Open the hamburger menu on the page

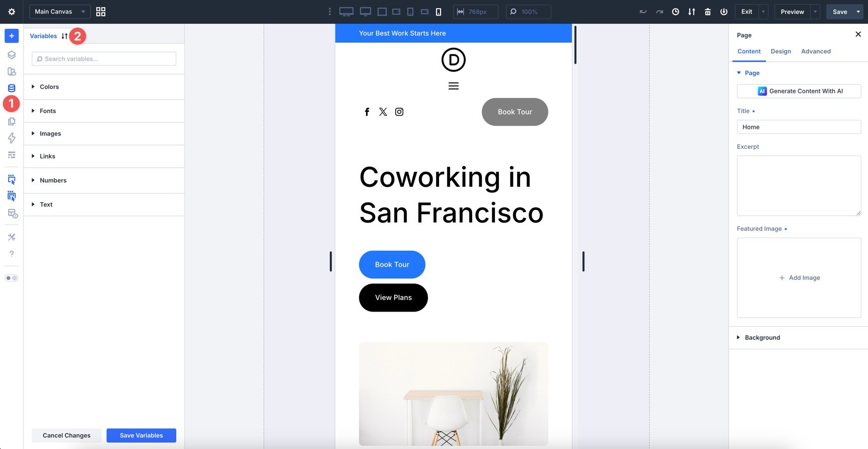(x=454, y=86)
